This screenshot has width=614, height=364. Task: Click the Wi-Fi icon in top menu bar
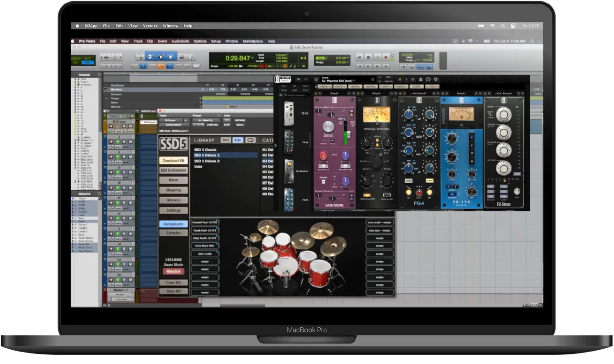[492, 26]
